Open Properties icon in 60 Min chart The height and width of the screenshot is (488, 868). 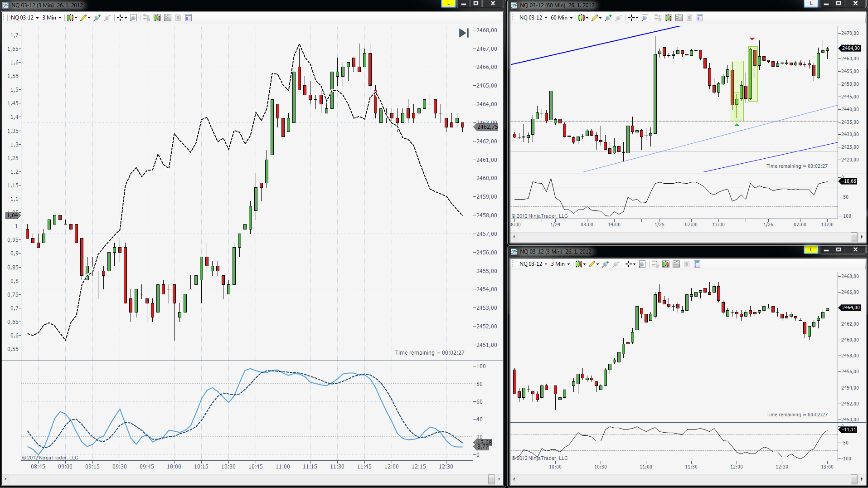pyautogui.click(x=700, y=18)
